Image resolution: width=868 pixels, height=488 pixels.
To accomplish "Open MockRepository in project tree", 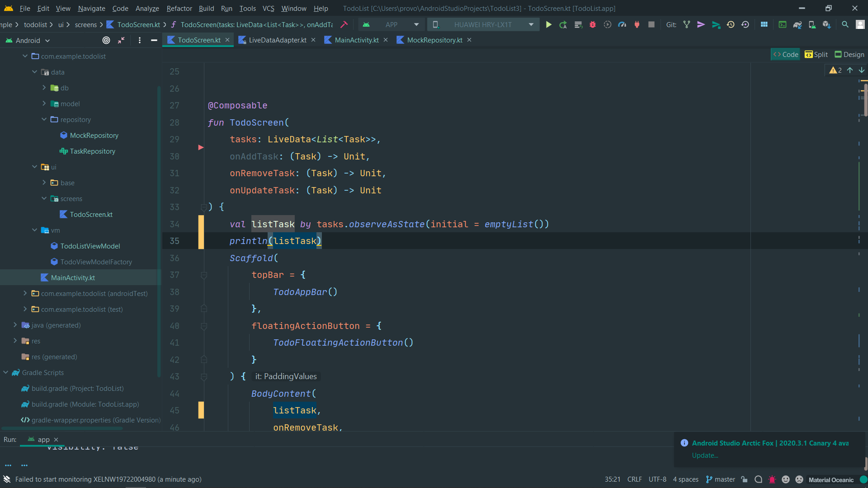I will (x=94, y=135).
